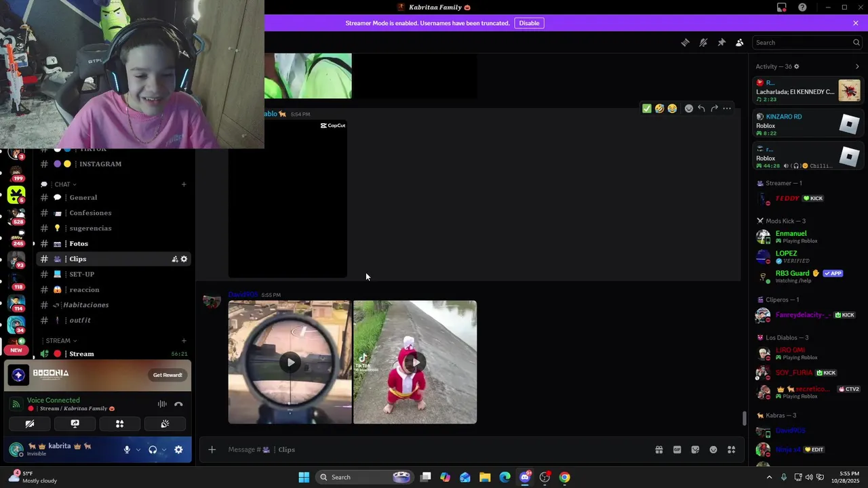The height and width of the screenshot is (488, 868).
Task: Expand Activity panel with chevron arrow
Action: (857, 66)
